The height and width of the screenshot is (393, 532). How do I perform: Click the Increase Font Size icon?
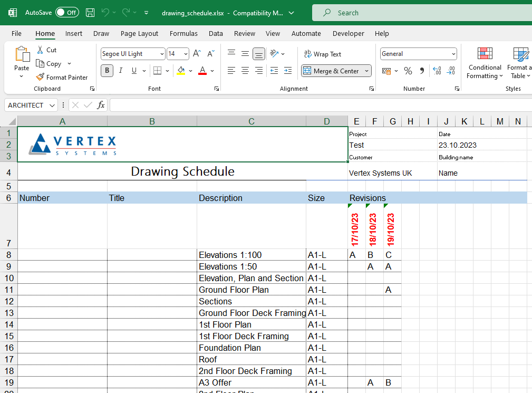197,54
